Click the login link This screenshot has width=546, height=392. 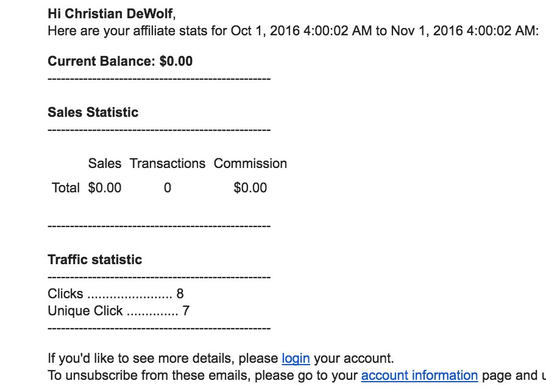296,358
